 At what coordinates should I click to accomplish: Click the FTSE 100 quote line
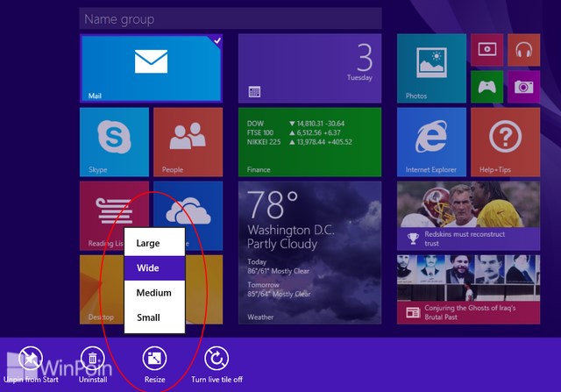[294, 132]
